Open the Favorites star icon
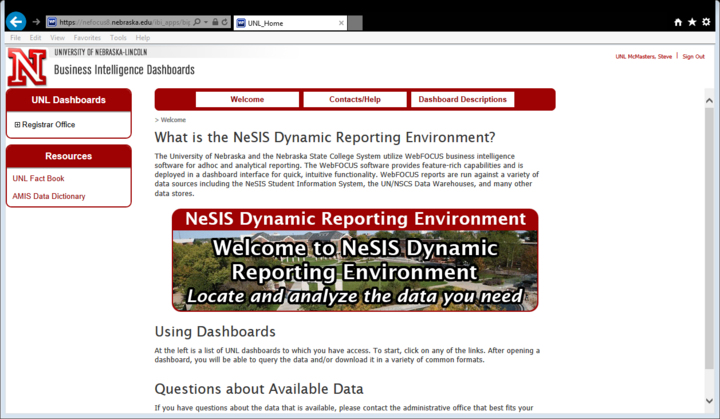The image size is (720, 419). tap(692, 22)
